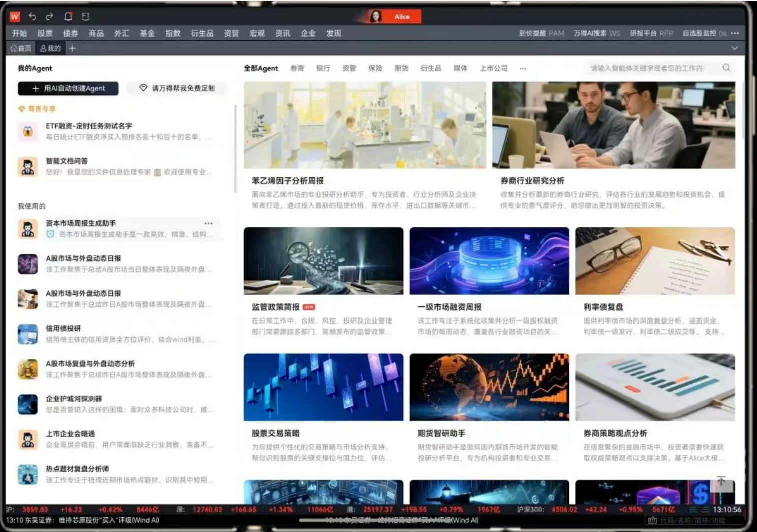Open the 研报平台 RPP shortcut
This screenshot has width=757, height=532.
pos(652,33)
